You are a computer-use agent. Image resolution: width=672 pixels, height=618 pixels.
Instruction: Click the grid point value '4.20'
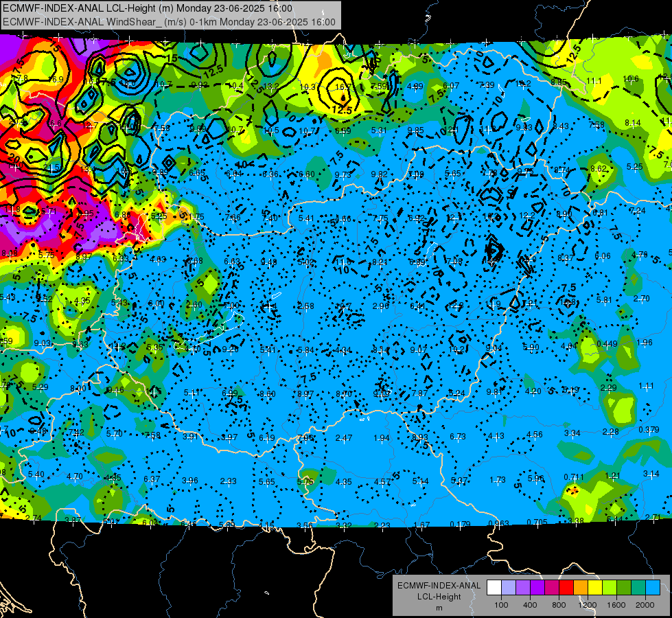tap(533, 391)
